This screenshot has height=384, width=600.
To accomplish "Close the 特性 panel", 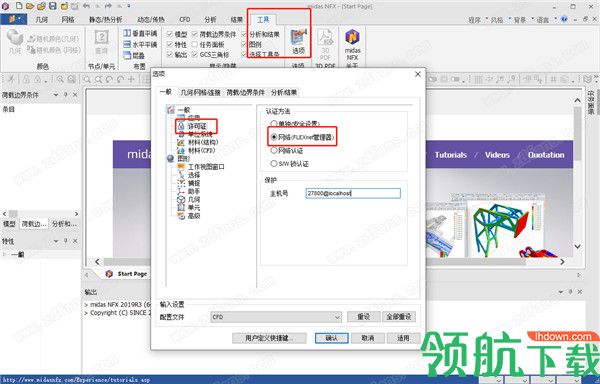I will pos(75,241).
